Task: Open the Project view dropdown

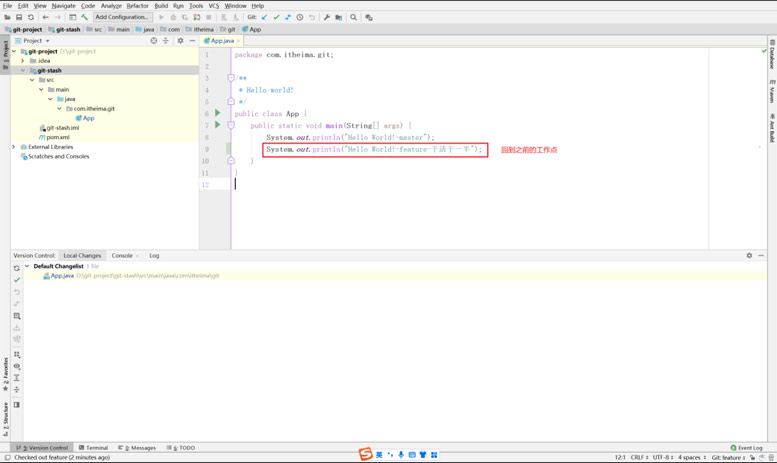Action: point(33,41)
